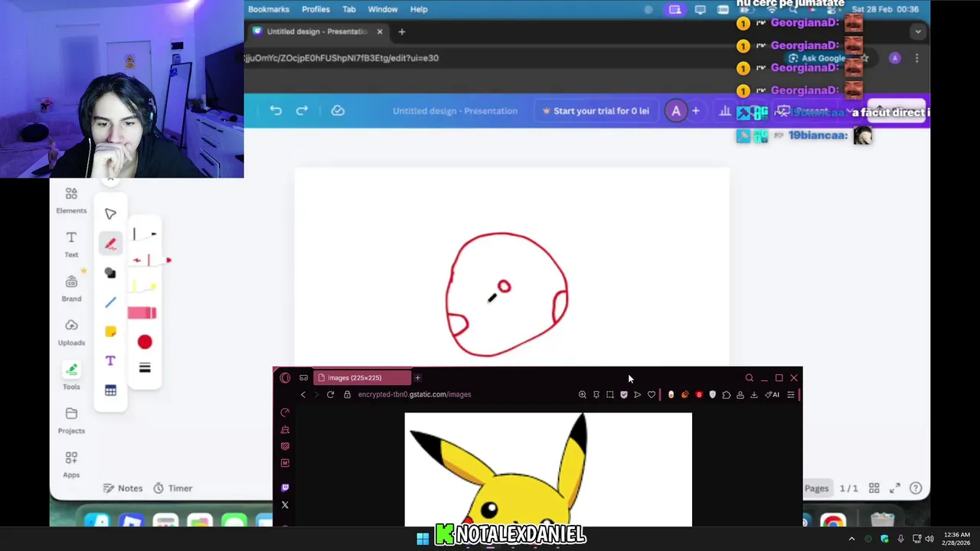Open a new tab in Opera
Screen dimensions: 980x551
[x=417, y=377]
